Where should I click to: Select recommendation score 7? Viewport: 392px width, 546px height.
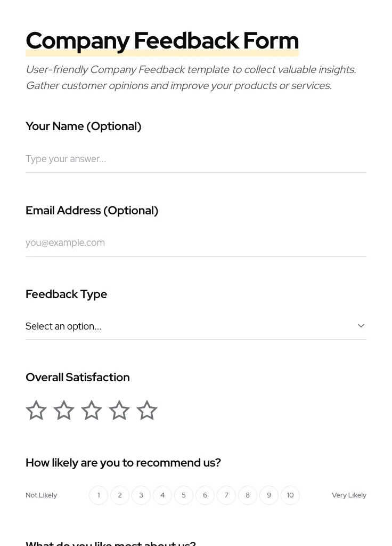point(226,495)
